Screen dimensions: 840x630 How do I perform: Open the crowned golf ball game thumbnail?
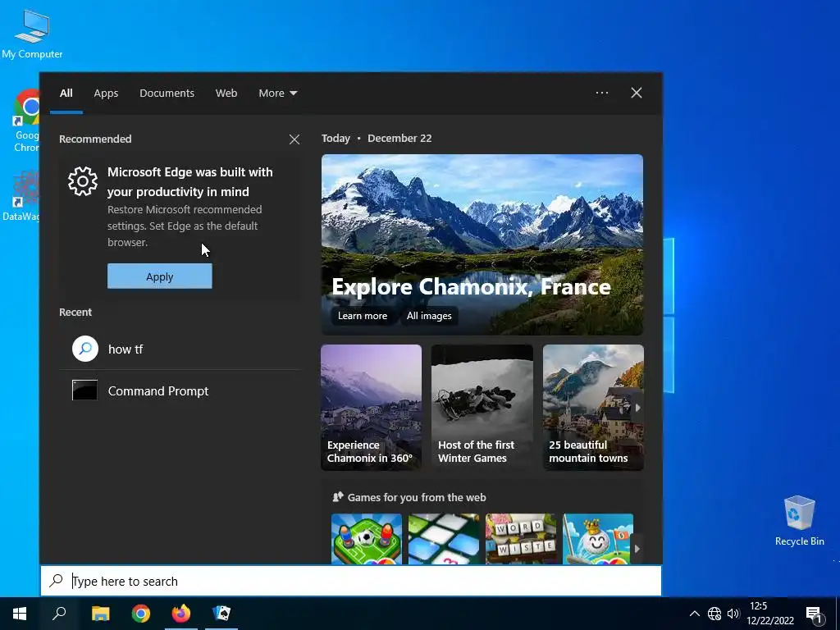598,539
